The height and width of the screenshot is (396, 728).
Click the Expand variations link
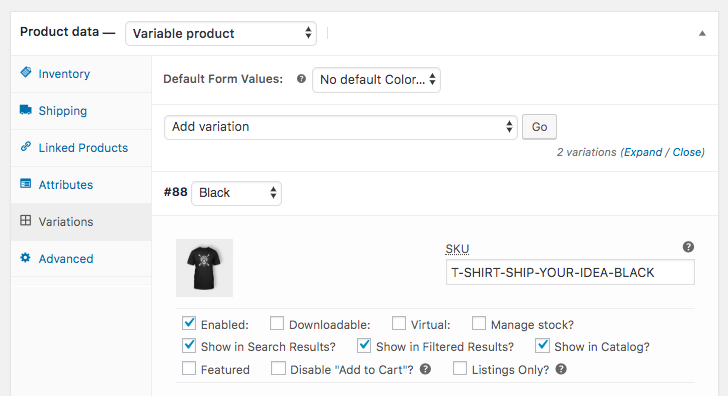point(643,152)
